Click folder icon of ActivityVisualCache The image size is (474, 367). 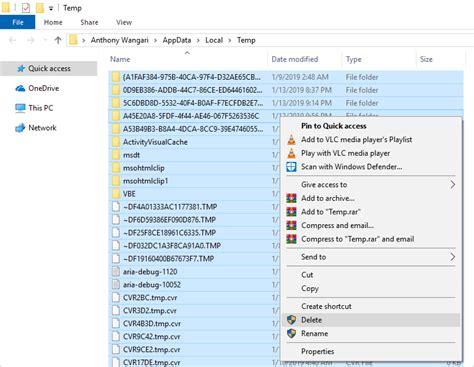[116, 142]
